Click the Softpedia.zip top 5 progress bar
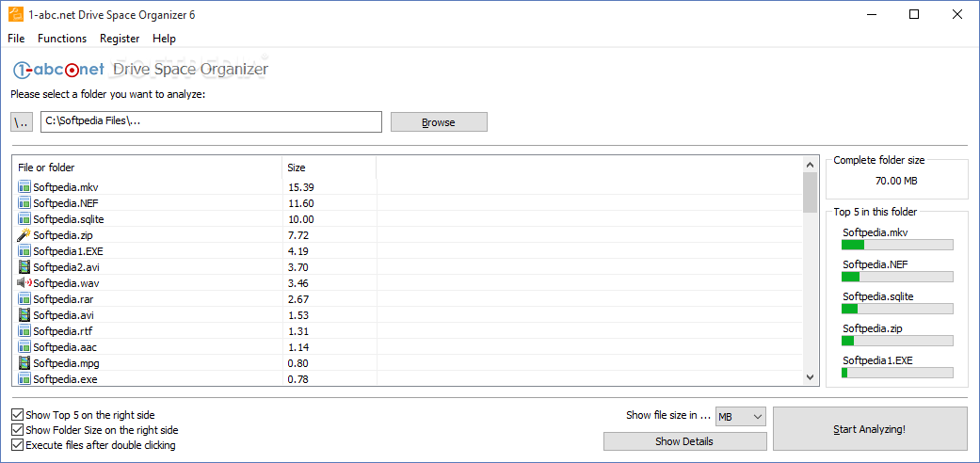This screenshot has height=463, width=980. click(x=897, y=341)
